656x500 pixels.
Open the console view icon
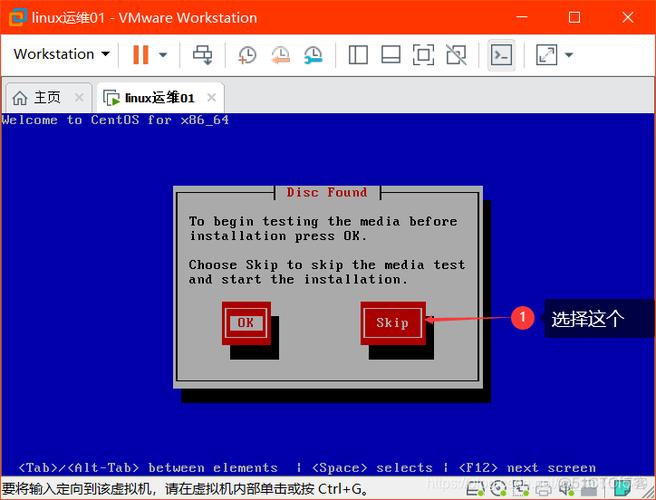501,55
